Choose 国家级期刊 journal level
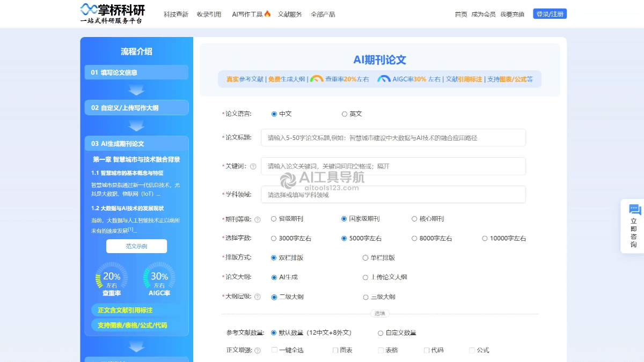644x362 pixels. (x=344, y=219)
